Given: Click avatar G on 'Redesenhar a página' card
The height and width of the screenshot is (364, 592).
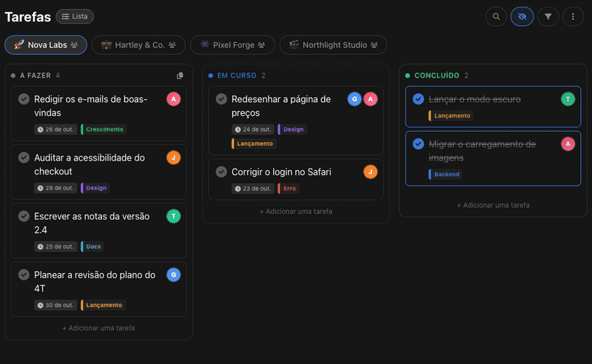Looking at the screenshot, I should pyautogui.click(x=354, y=99).
